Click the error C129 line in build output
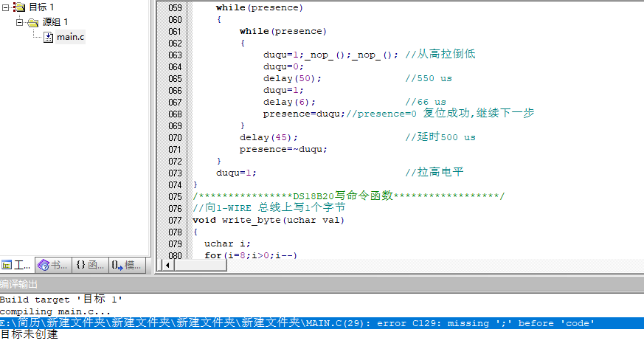644x349 pixels. 295,323
